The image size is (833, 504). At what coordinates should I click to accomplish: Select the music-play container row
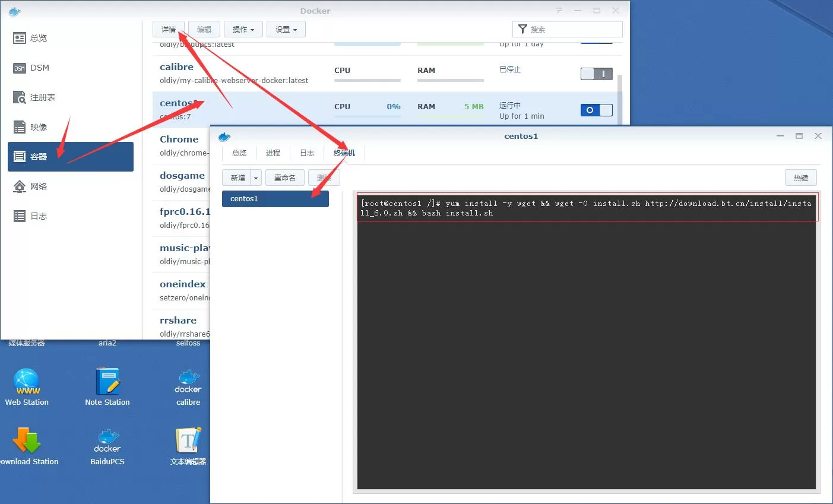coord(181,254)
